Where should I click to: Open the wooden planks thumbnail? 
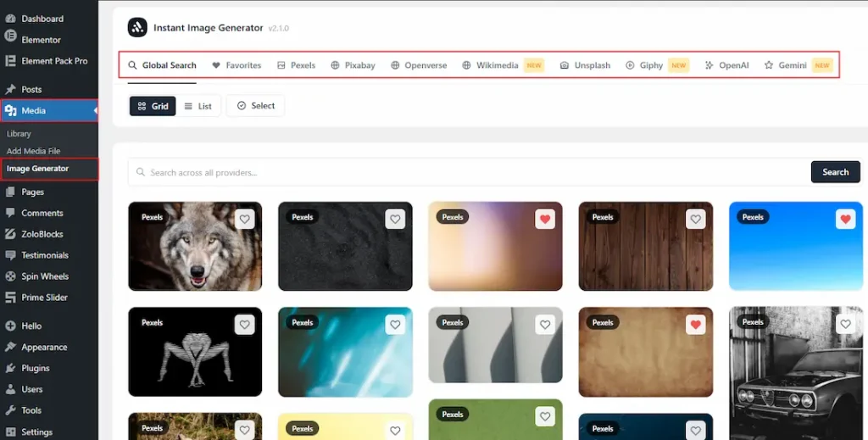click(645, 247)
